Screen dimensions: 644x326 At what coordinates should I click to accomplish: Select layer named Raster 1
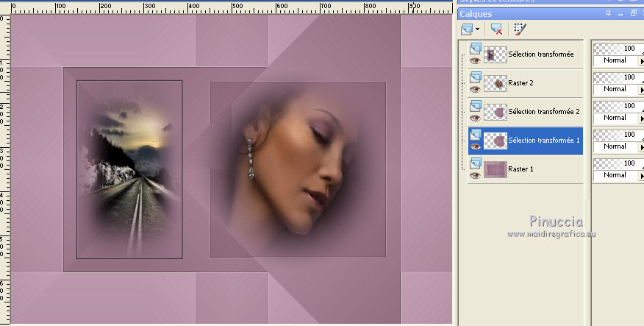[520, 169]
